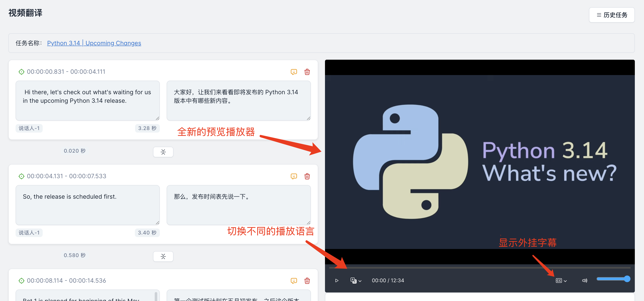This screenshot has width=644, height=301.
Task: Seek on the video progress bar
Action: click(x=479, y=268)
